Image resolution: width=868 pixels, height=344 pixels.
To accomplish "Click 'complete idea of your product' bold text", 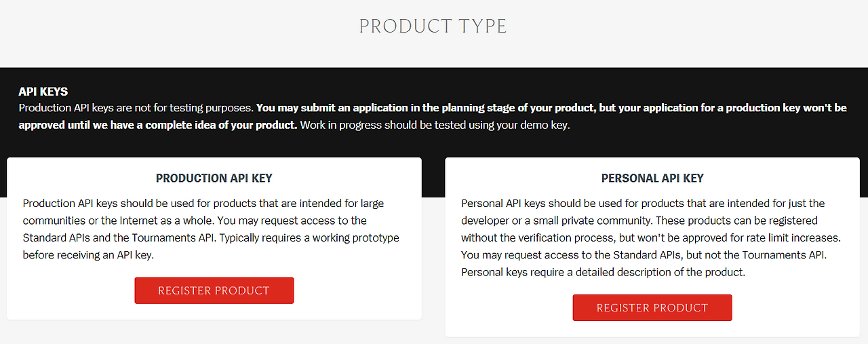I will point(224,125).
